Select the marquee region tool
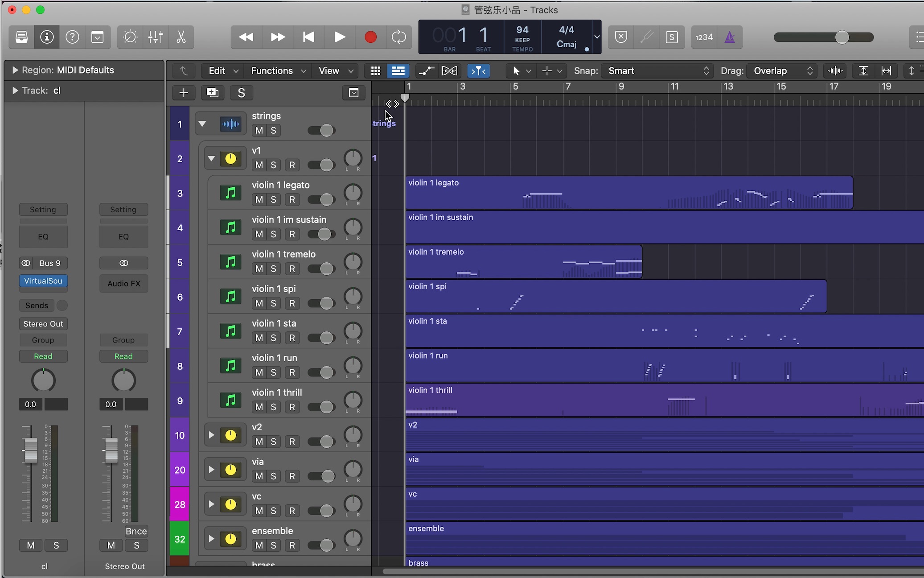 pos(546,70)
